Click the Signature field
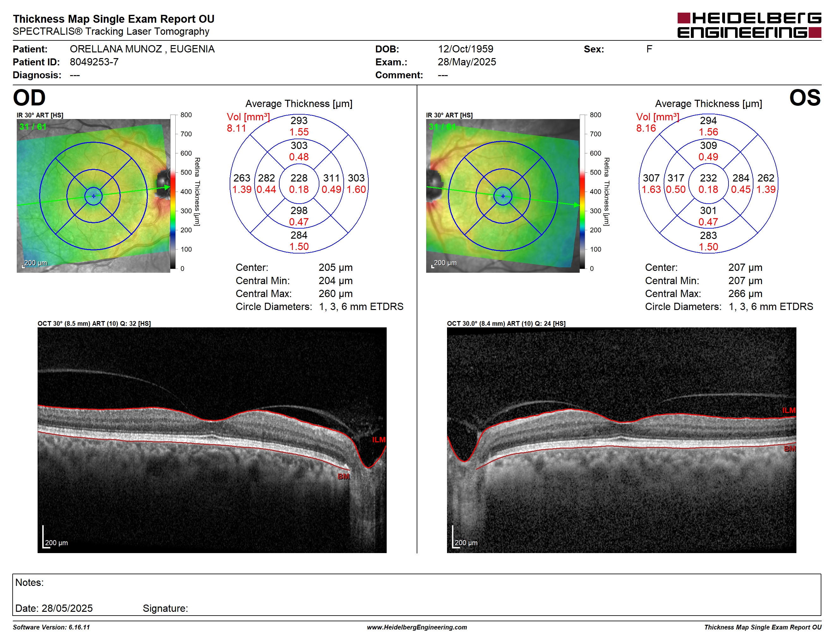 (165, 608)
